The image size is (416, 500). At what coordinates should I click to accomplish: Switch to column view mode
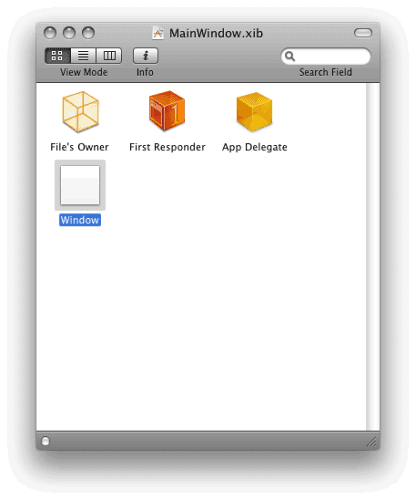tap(109, 55)
